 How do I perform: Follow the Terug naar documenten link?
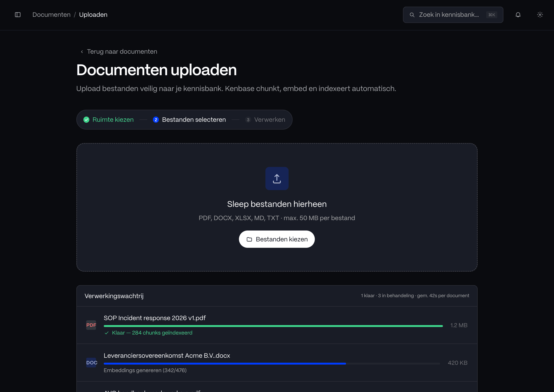point(122,51)
